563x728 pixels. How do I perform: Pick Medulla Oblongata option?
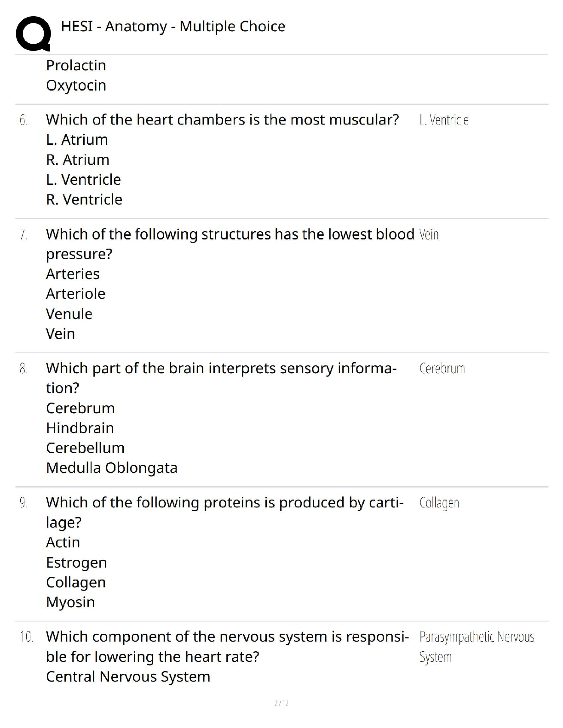point(112,468)
